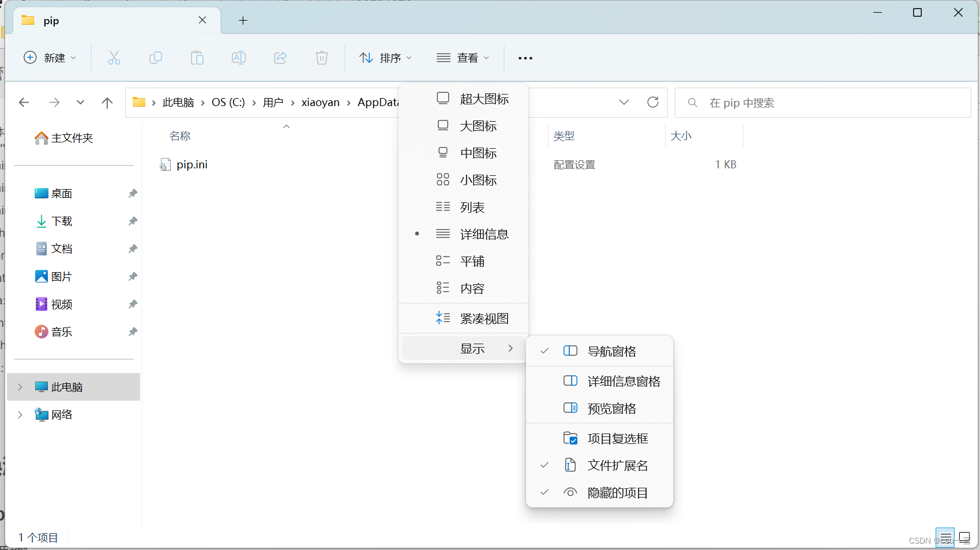Unpin 下载 using its pin icon
The height and width of the screenshot is (550, 980).
tap(133, 221)
